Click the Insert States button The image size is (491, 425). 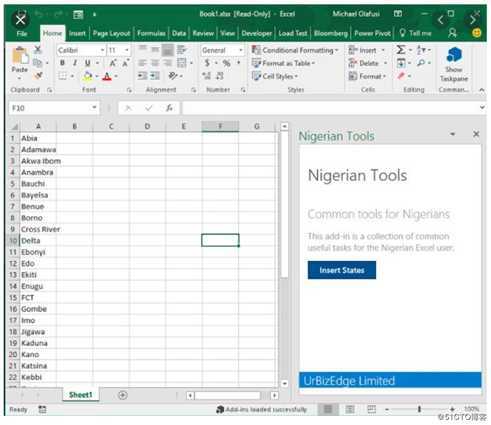click(x=342, y=270)
